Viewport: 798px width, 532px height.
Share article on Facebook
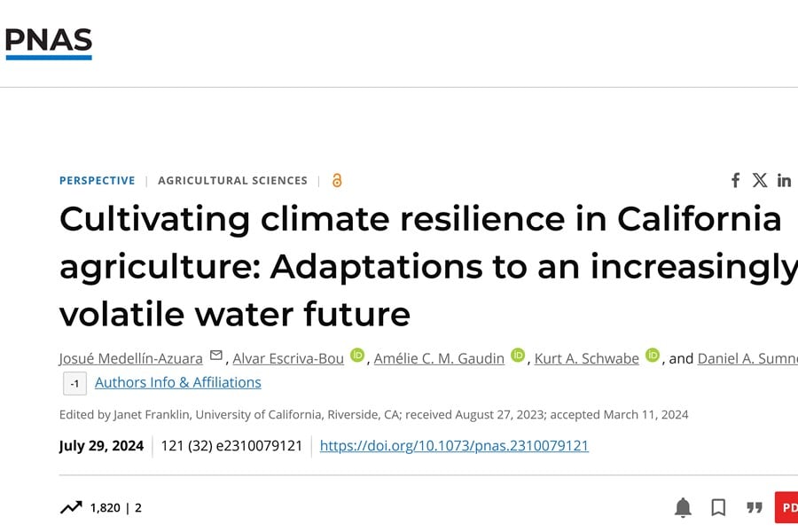click(x=735, y=180)
